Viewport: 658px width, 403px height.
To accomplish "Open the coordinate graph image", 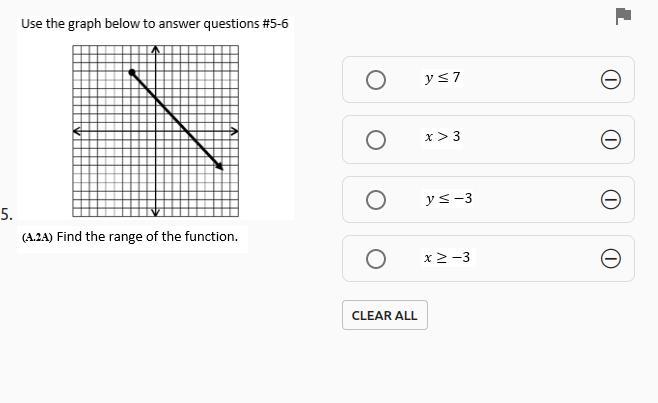I will coord(156,130).
